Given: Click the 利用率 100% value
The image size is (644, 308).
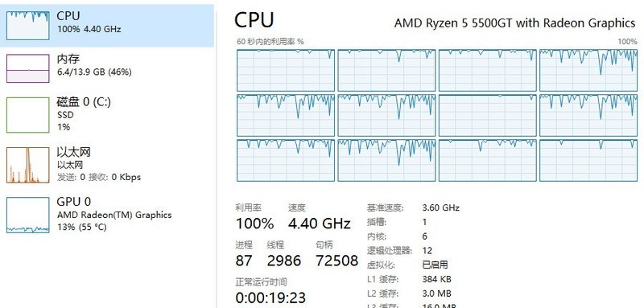Looking at the screenshot, I should click(254, 224).
